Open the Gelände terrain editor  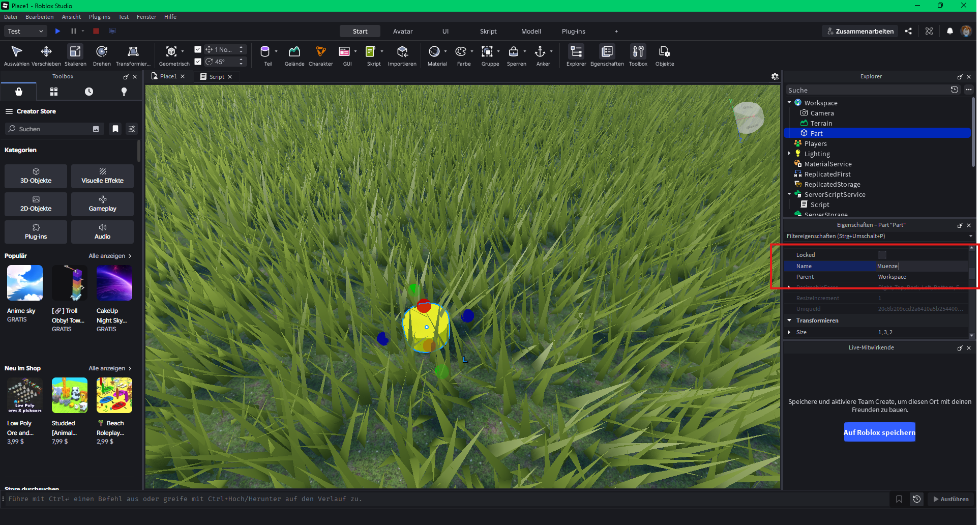point(294,55)
